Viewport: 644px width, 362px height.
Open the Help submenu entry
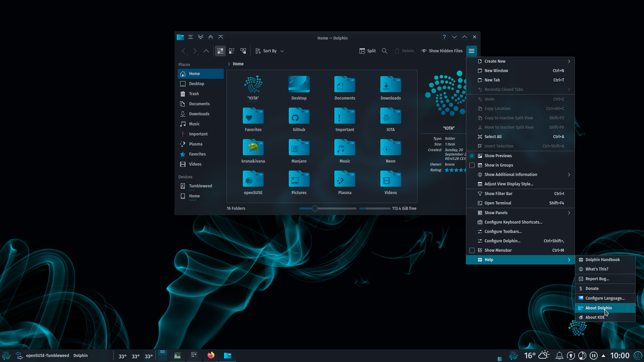[x=520, y=260]
